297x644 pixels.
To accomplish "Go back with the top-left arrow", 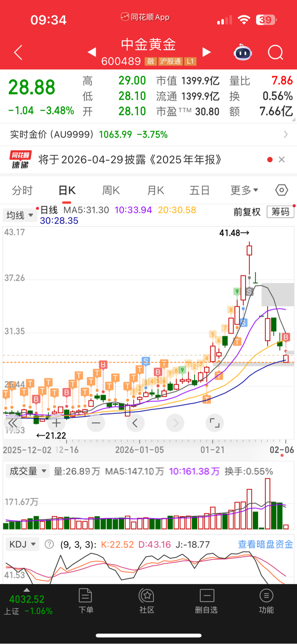I will (18, 52).
